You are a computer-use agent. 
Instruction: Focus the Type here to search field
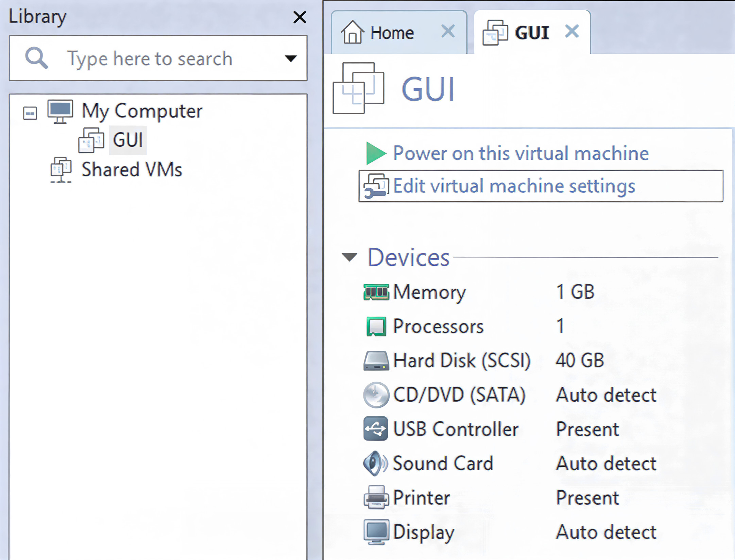click(150, 58)
